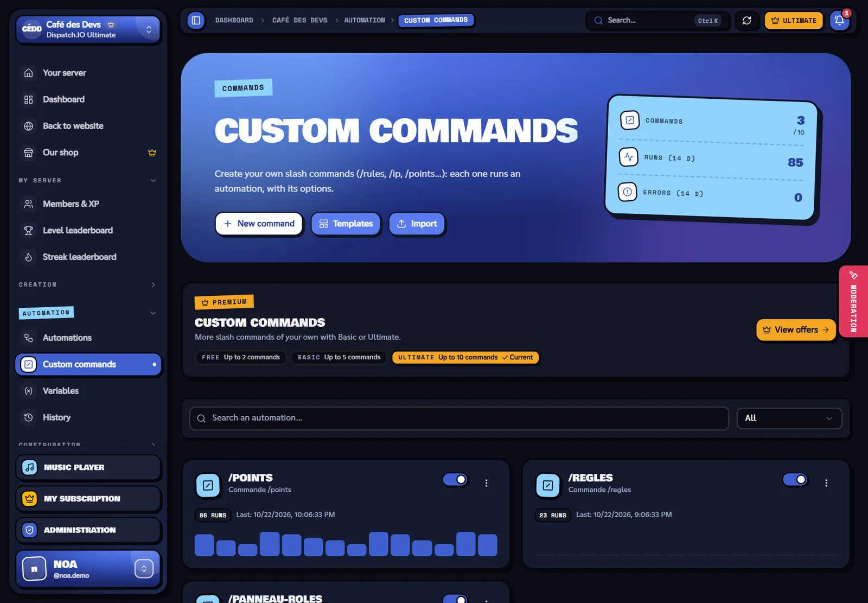Open the NOA account menu chevrons

(x=144, y=569)
